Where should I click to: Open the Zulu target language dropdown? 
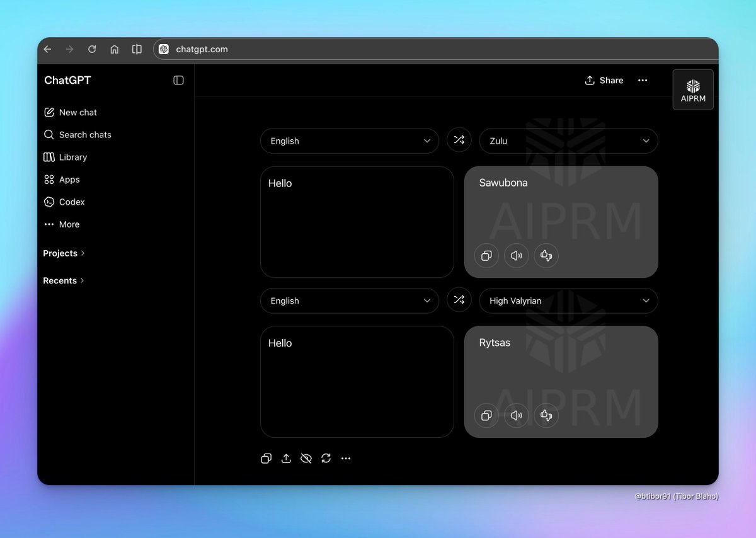569,141
